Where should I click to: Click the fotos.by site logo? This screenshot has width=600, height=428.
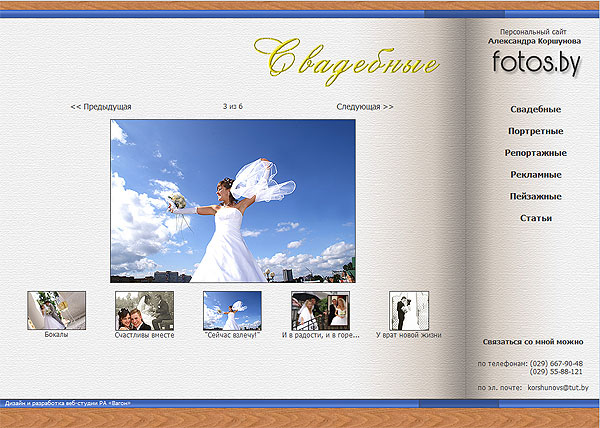click(536, 62)
